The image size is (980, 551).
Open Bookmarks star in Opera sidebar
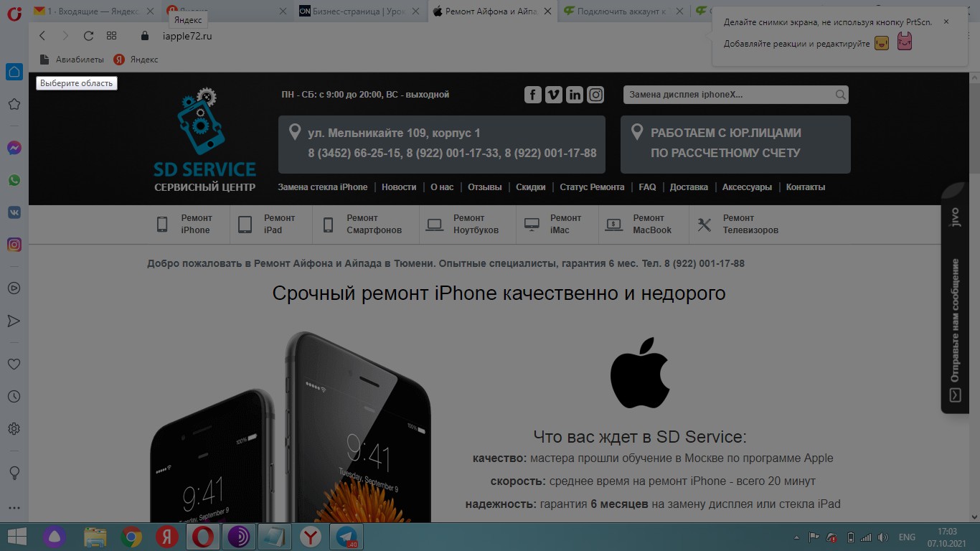pos(14,105)
